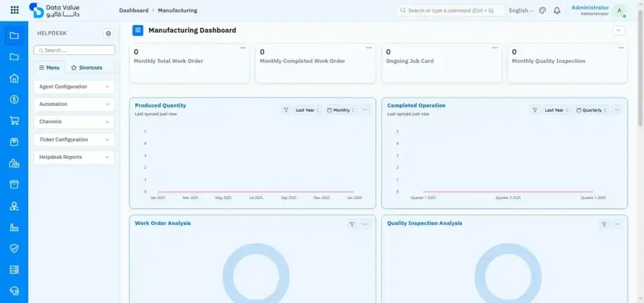Click the Manufacturing Dashboard list icon
Screen dimensions: 644x303
click(138, 30)
